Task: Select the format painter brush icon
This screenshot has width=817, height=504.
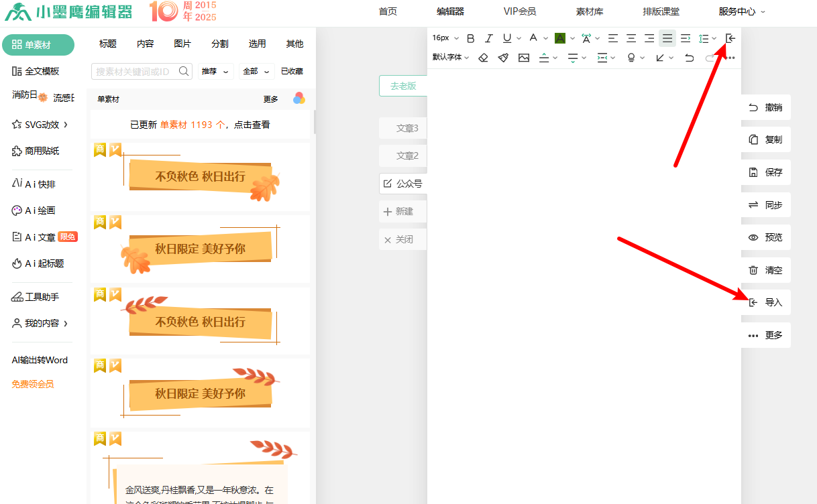Action: [503, 58]
